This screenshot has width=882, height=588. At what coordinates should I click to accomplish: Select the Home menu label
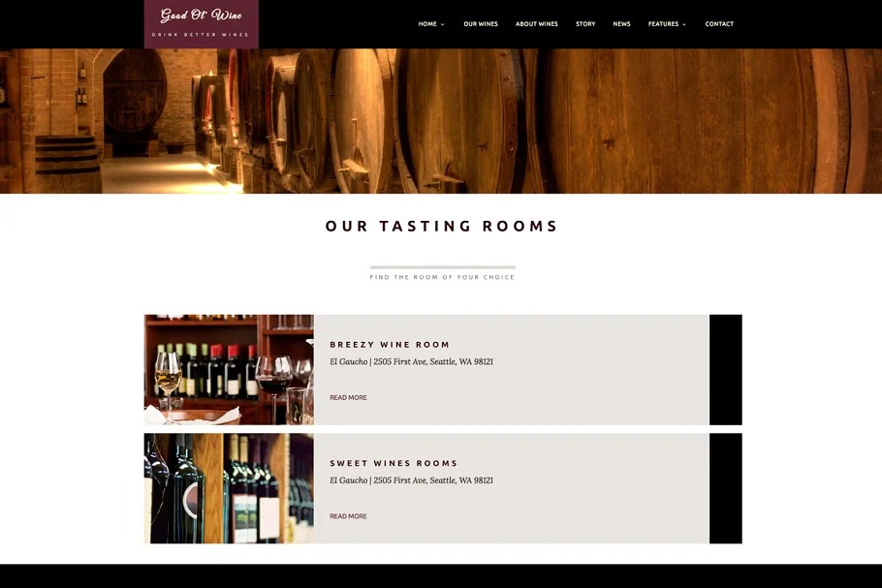[427, 23]
